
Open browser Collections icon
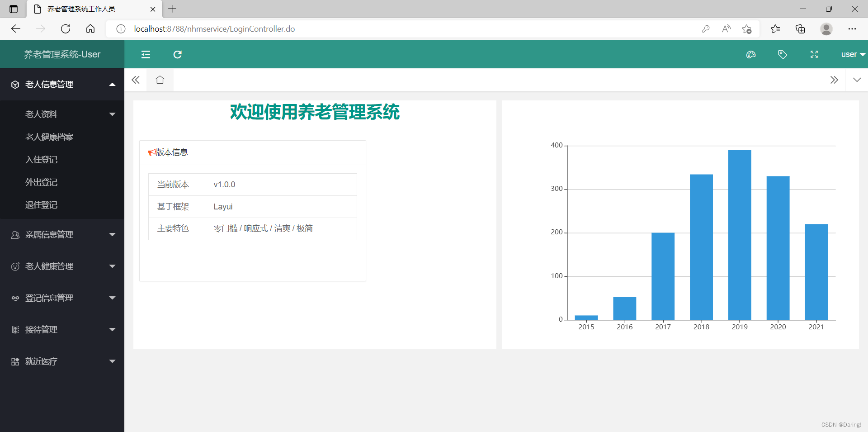click(x=800, y=29)
